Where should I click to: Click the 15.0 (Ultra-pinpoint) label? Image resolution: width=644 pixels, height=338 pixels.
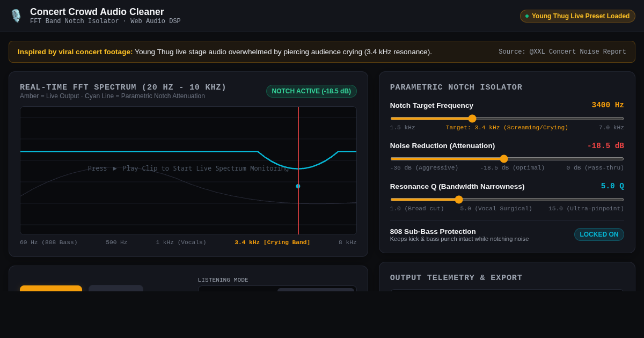(586, 209)
